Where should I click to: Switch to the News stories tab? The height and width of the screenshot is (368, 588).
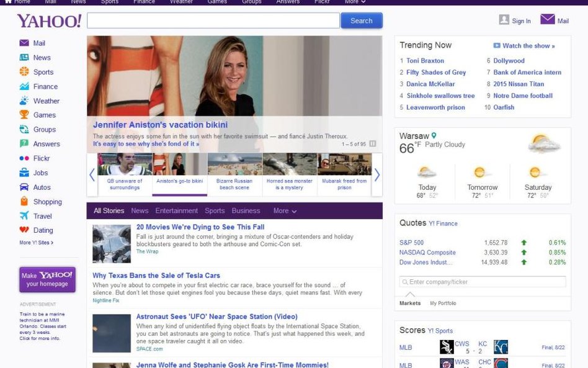click(x=140, y=211)
